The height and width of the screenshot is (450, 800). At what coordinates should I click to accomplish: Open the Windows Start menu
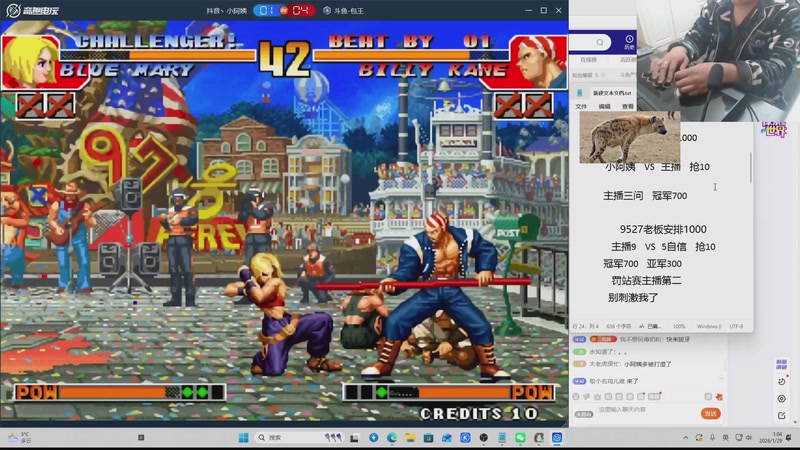(x=243, y=438)
